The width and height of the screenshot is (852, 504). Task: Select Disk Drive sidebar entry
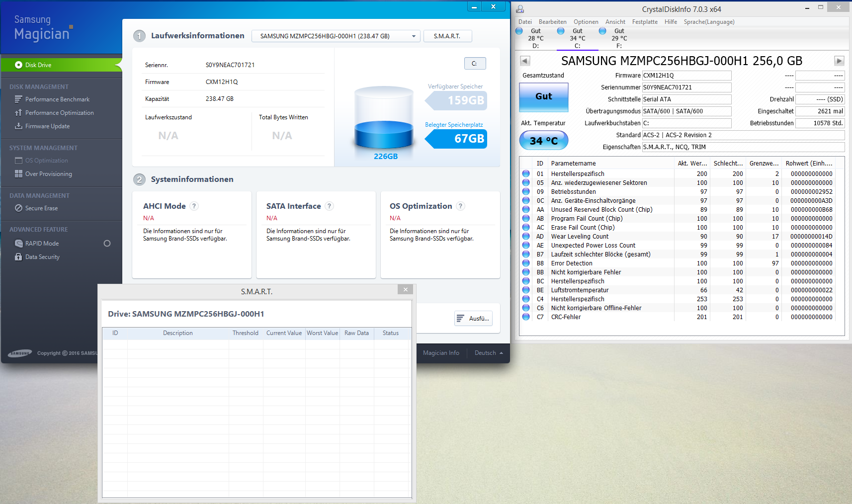pyautogui.click(x=61, y=65)
